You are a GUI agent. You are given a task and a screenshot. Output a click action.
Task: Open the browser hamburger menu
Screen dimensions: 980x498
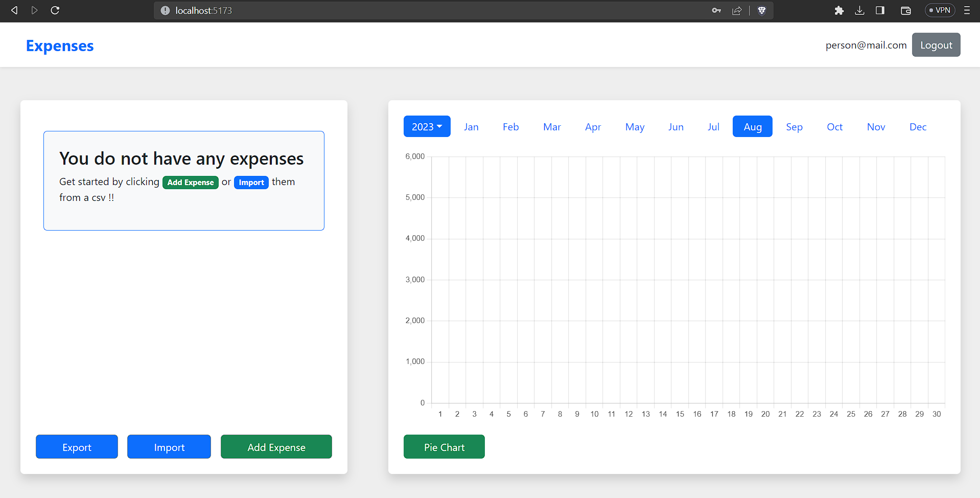(967, 10)
